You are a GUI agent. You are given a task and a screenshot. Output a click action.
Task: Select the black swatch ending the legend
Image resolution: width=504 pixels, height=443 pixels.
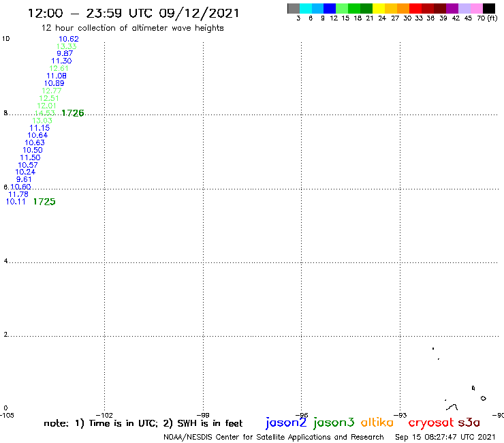pyautogui.click(x=488, y=8)
